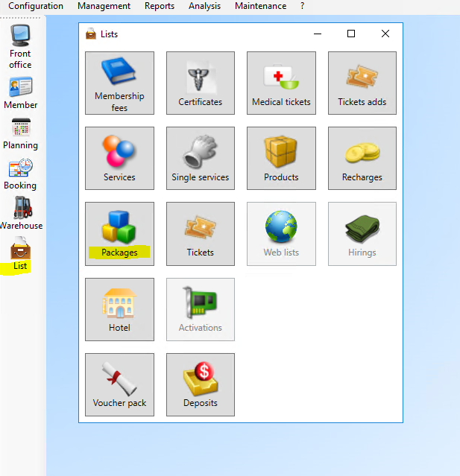Minimize the Lists window
Image resolution: width=460 pixels, height=476 pixels.
(x=318, y=34)
